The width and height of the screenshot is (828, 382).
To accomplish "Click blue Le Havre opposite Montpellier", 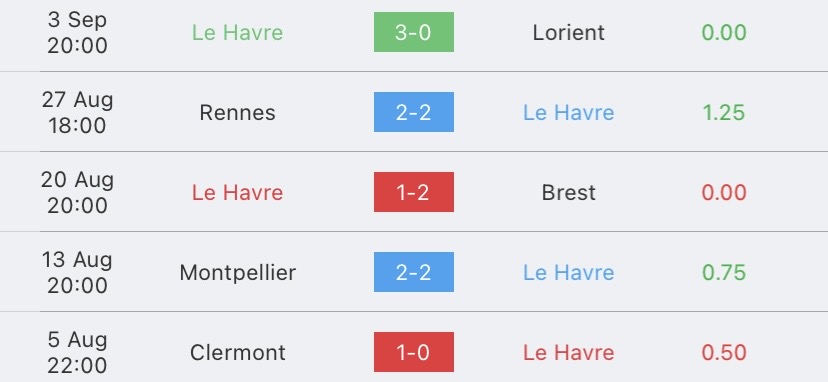I will (569, 273).
